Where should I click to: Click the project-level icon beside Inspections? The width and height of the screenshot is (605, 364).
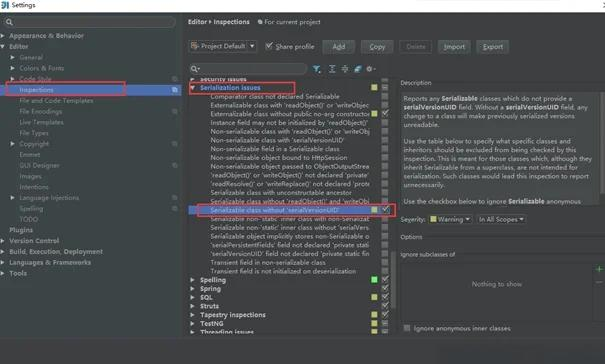[x=175, y=90]
